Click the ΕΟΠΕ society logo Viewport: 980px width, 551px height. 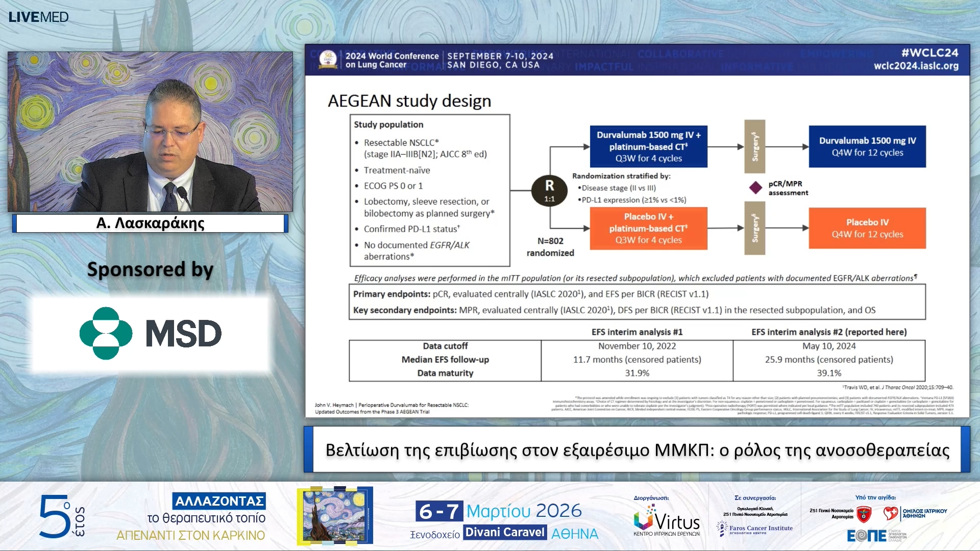click(x=868, y=535)
